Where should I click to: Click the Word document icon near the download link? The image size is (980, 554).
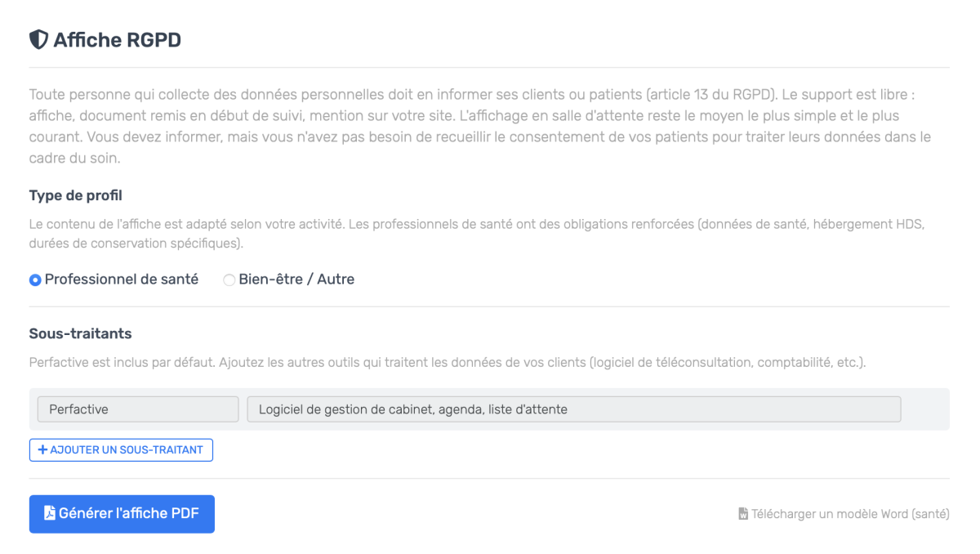coord(743,515)
